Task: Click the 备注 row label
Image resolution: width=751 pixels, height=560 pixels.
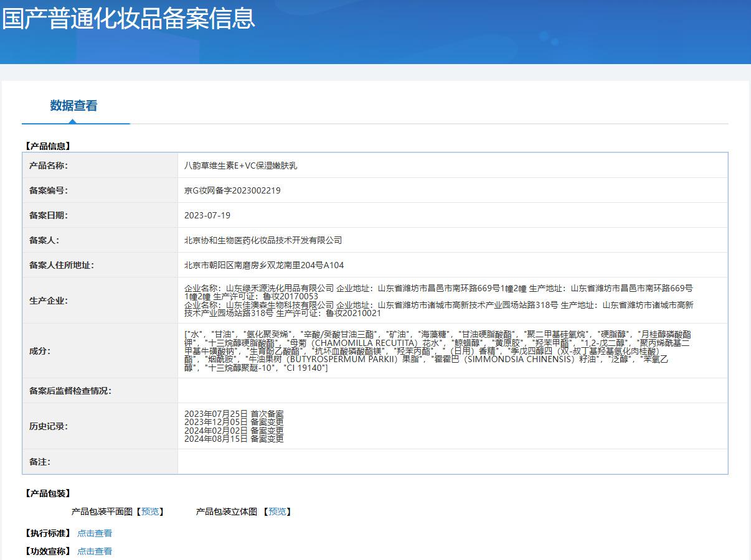Action: [x=40, y=462]
